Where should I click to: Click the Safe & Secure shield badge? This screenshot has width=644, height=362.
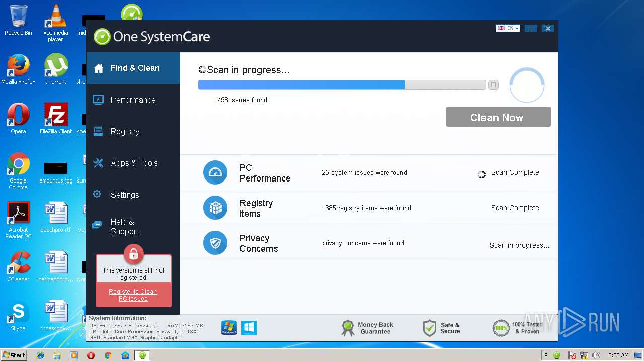pyautogui.click(x=441, y=328)
